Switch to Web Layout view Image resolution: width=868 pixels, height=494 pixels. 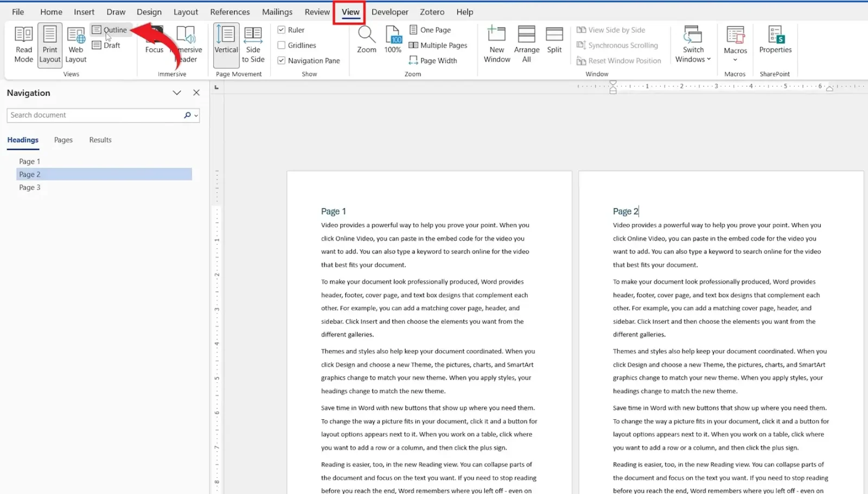76,44
